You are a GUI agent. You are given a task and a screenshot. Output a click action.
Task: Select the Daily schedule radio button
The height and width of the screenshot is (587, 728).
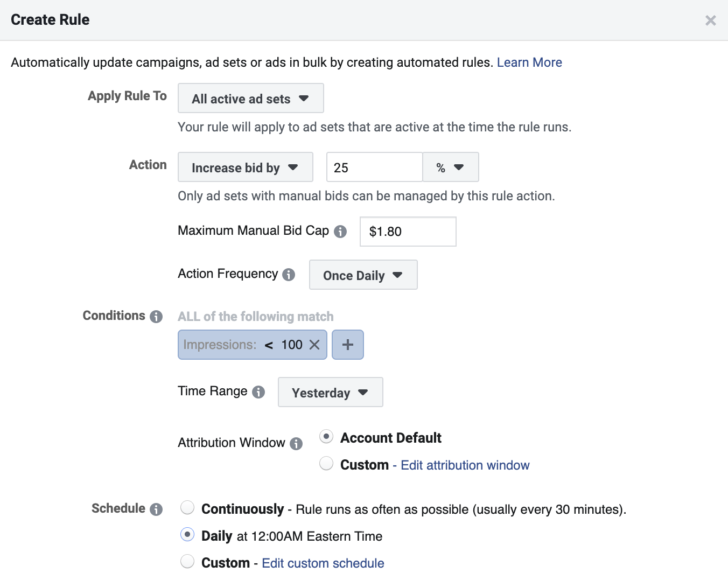coord(187,534)
